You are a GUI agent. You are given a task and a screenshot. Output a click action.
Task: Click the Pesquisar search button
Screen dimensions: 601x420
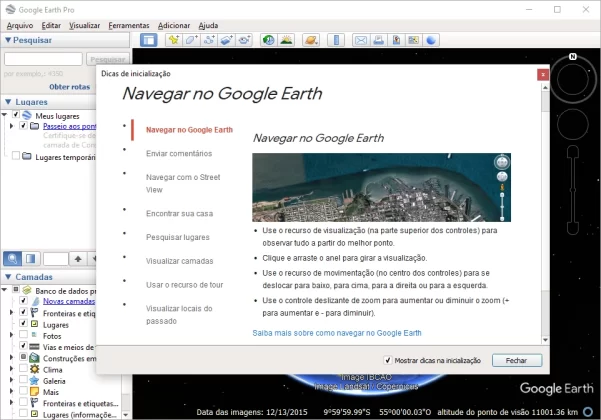tap(108, 59)
